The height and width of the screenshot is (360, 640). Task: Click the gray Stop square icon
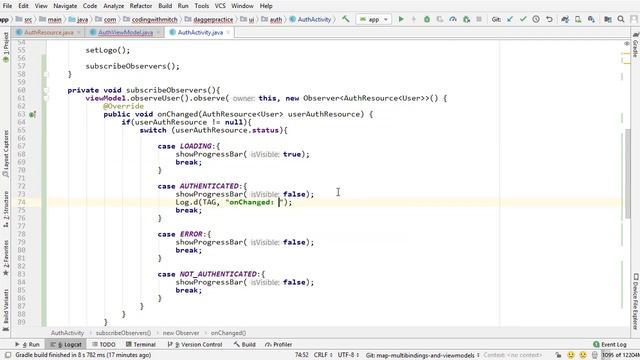click(479, 19)
